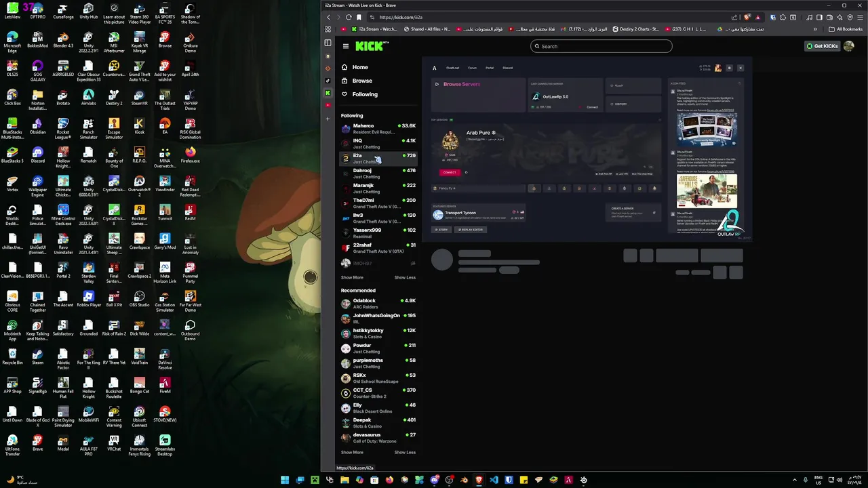
Task: Click the Get KICKs button
Action: pyautogui.click(x=822, y=46)
